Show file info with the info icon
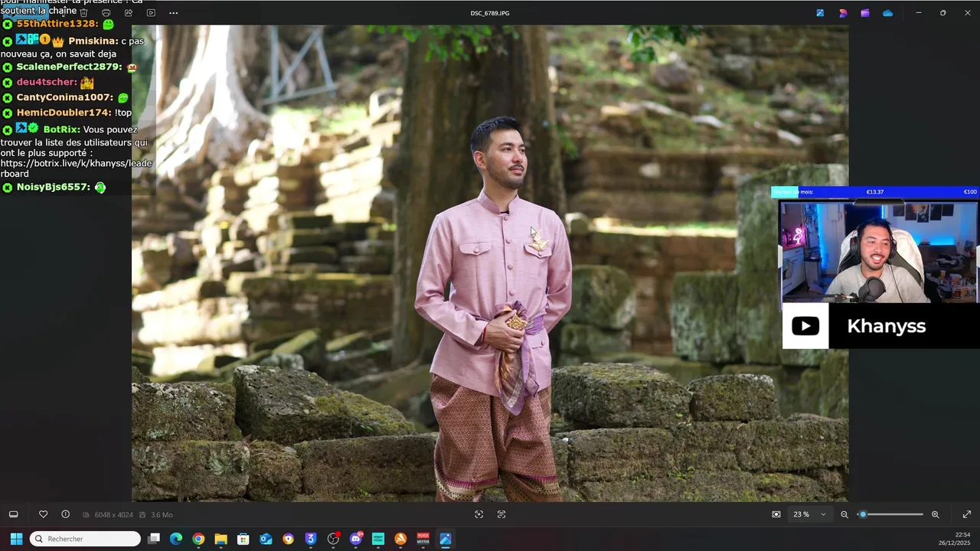Viewport: 980px width, 551px height. click(x=65, y=514)
